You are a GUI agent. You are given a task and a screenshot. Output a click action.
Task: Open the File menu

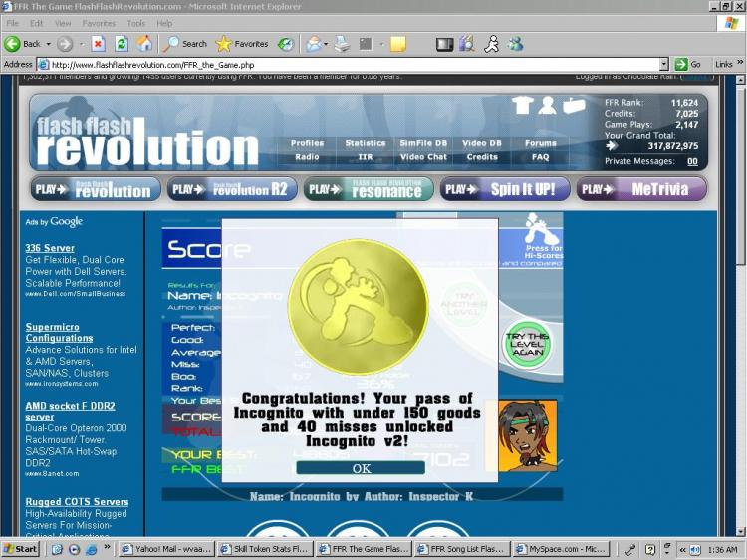tap(13, 23)
